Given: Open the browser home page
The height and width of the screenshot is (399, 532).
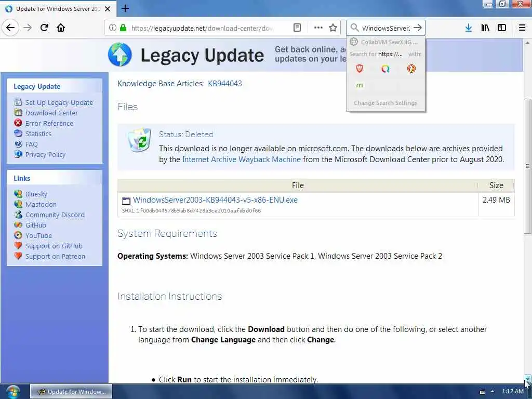Looking at the screenshot, I should (x=61, y=28).
